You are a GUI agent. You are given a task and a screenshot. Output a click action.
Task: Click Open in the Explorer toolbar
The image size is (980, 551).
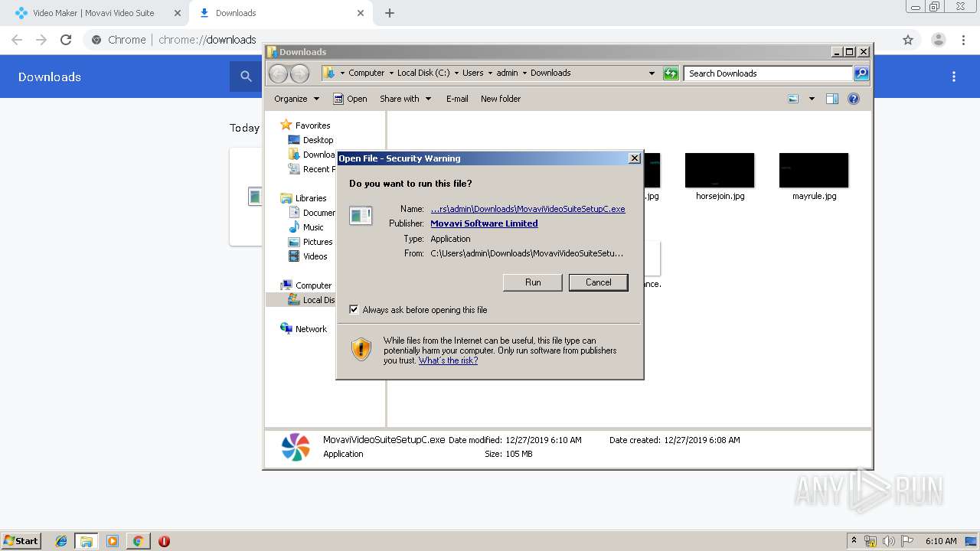(x=350, y=99)
